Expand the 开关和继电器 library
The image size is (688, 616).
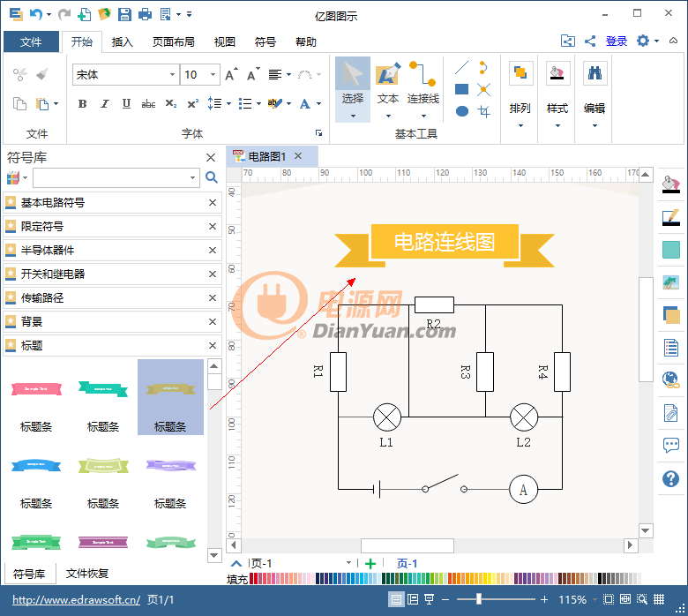tap(112, 274)
